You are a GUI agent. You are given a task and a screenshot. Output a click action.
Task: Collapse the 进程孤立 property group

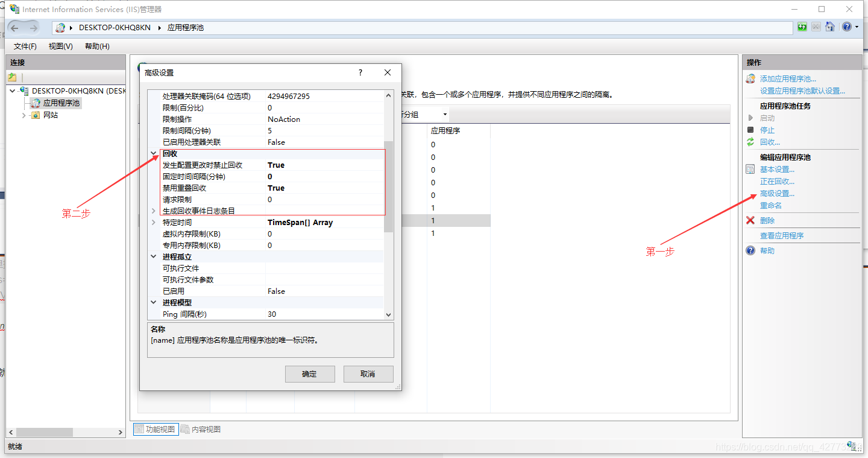point(154,256)
